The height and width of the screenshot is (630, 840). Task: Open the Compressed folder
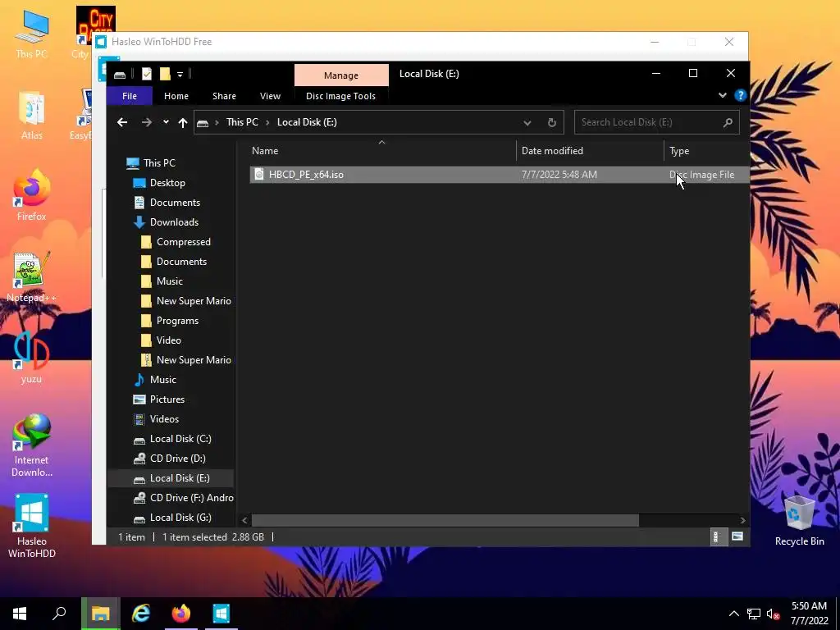click(183, 242)
